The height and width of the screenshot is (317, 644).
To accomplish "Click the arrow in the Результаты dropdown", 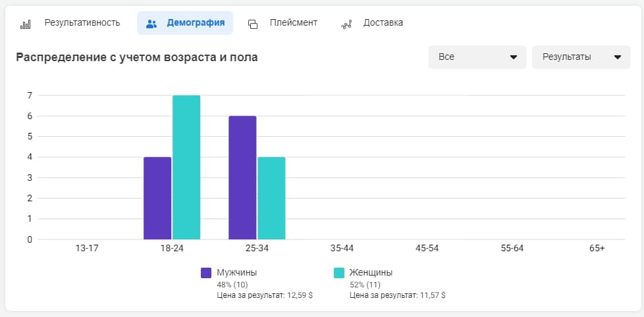I will point(617,57).
